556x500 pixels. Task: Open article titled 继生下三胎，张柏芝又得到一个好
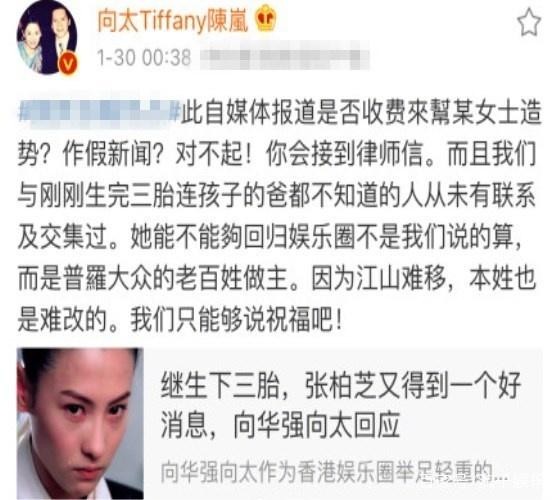click(340, 385)
